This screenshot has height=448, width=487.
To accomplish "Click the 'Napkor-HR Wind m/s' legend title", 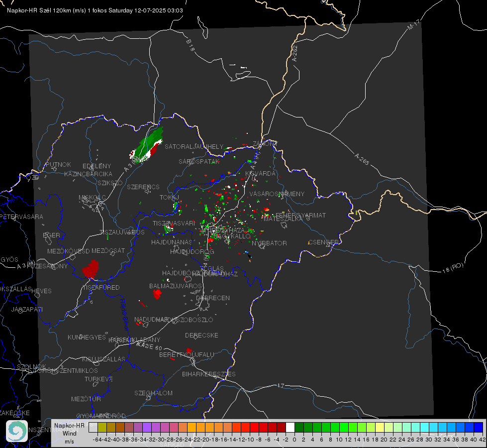I will click(69, 433).
